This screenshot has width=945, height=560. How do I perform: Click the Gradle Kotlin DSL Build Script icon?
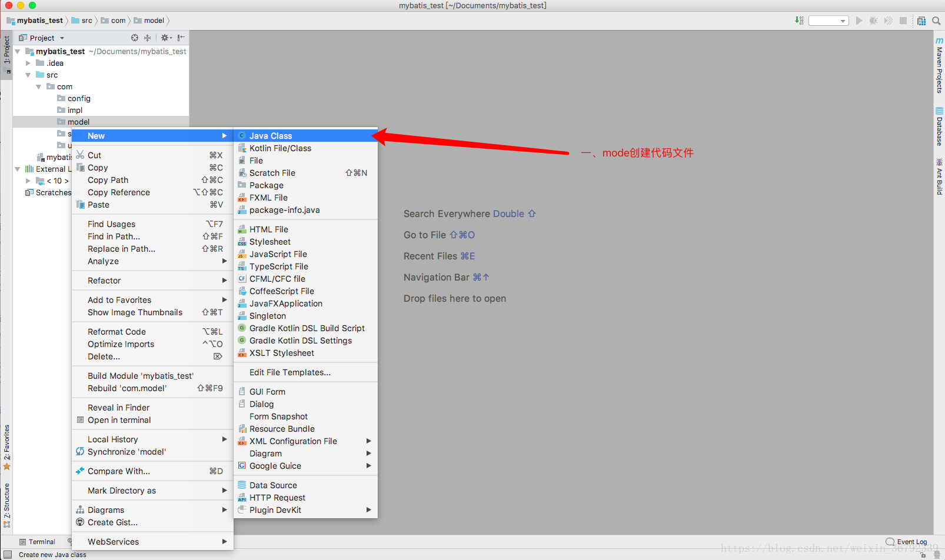242,328
